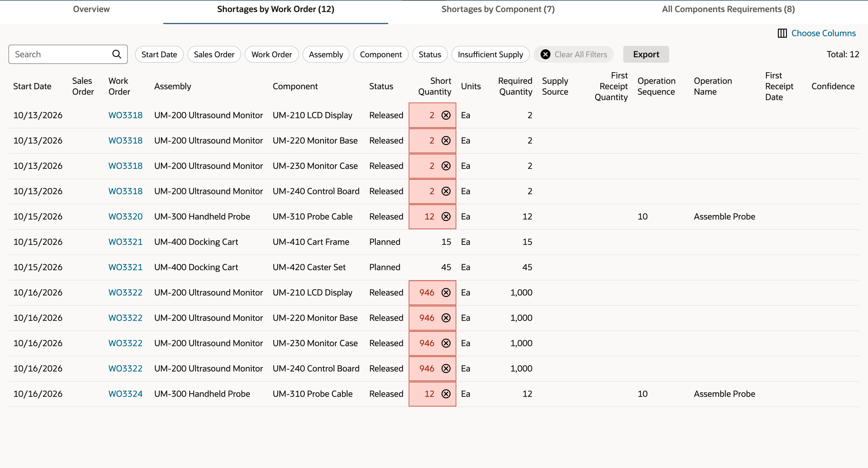Screen dimensions: 868x468
Task: Click 'Assemble Probe' in WO3324 row
Action: [725, 394]
